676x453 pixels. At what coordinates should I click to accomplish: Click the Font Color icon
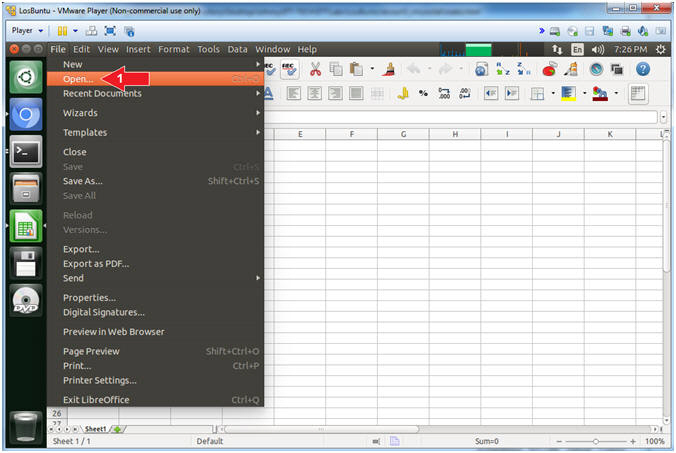600,94
